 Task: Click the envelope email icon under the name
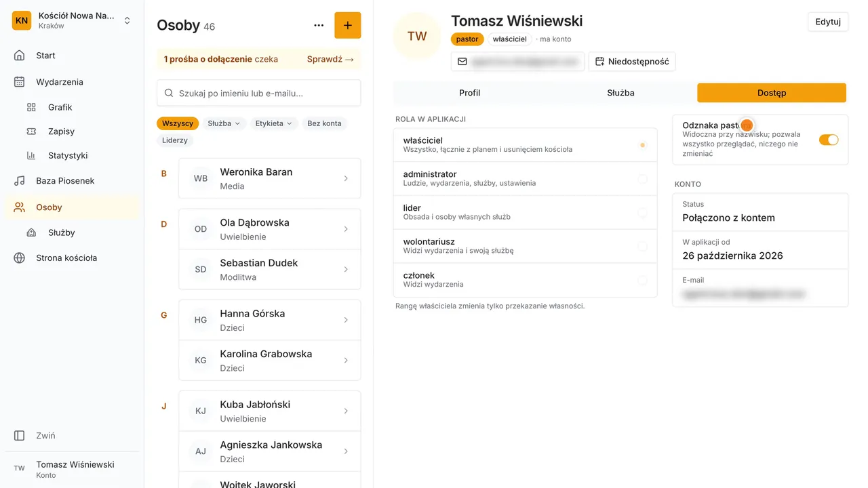pos(462,62)
